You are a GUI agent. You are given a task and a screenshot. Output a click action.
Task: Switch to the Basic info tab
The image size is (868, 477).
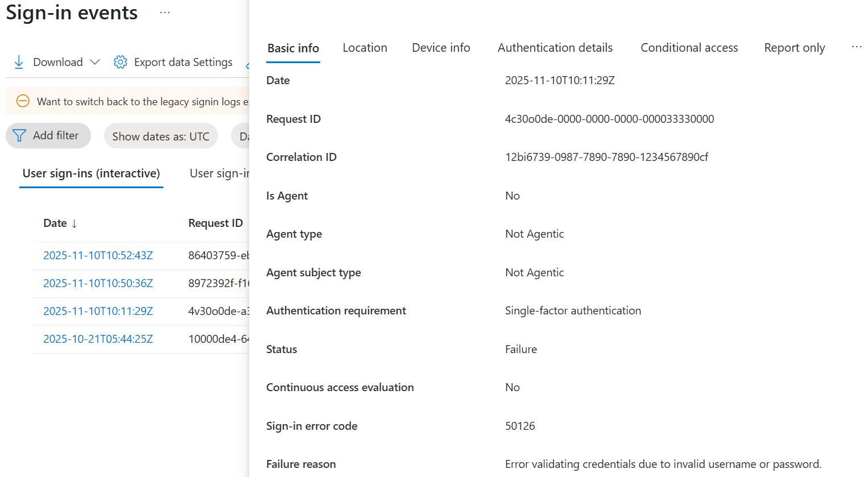click(293, 48)
